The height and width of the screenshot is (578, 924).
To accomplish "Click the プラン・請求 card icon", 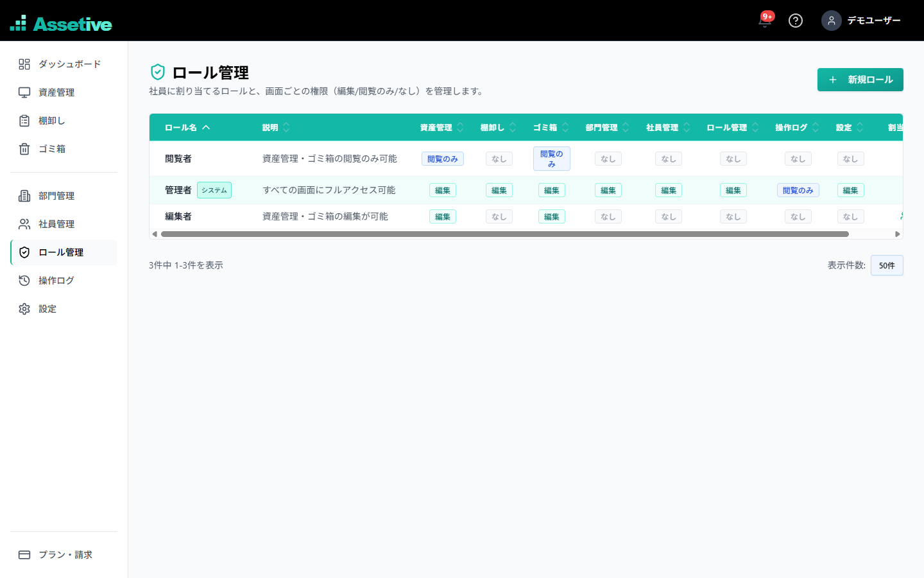I will coord(24,555).
